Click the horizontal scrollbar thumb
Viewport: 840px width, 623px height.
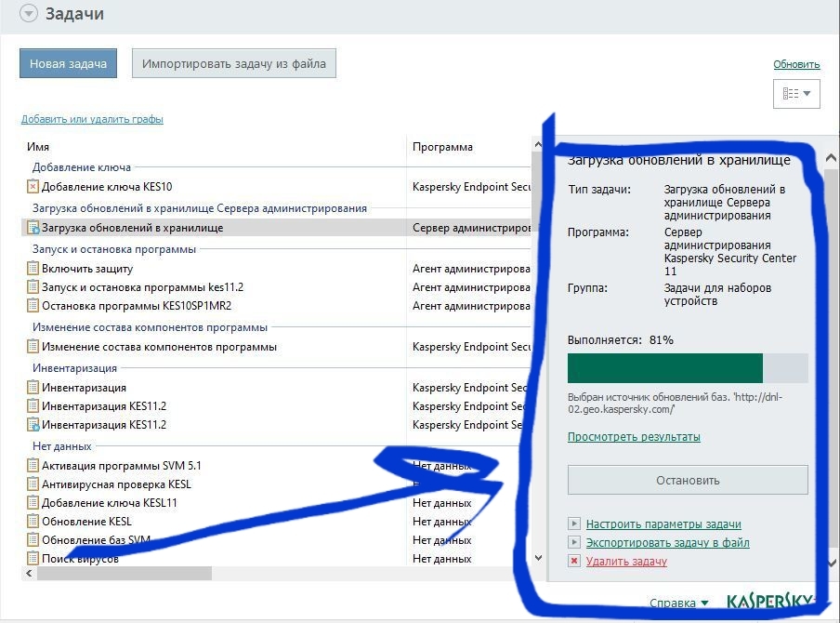point(125,573)
